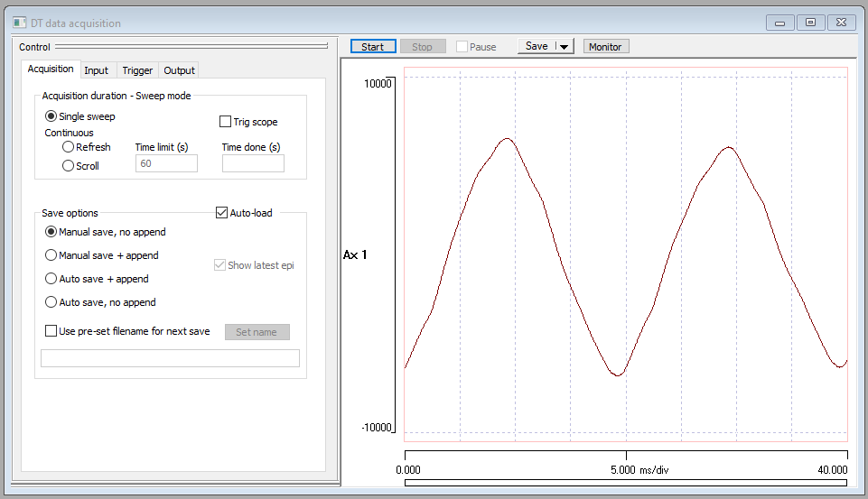
Task: Switch to the Input tab
Action: tap(96, 70)
